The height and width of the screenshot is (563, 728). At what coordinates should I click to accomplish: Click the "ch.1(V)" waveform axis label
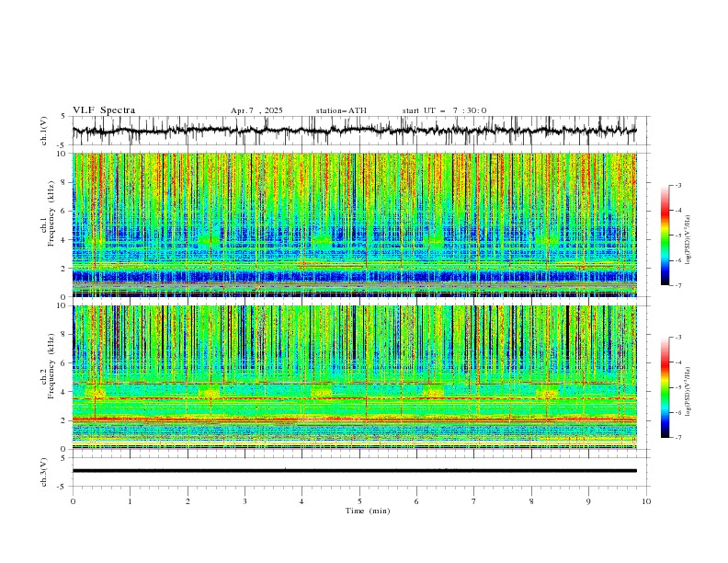44,131
